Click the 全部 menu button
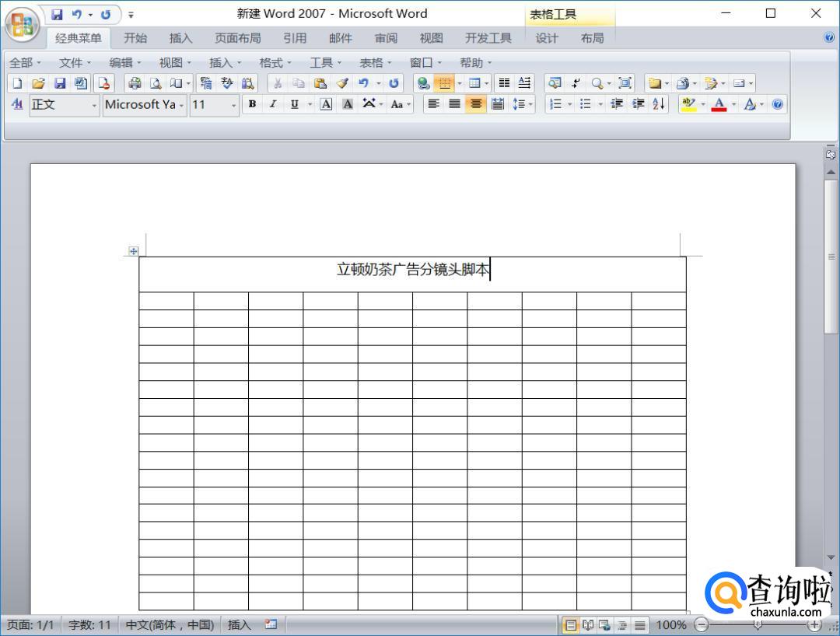Image resolution: width=840 pixels, height=636 pixels. (25, 63)
